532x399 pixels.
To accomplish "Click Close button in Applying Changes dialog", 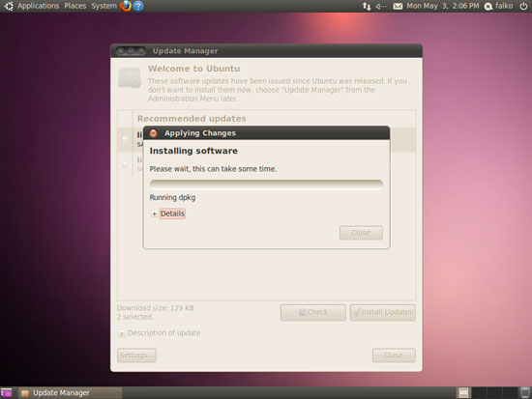I will pos(361,233).
